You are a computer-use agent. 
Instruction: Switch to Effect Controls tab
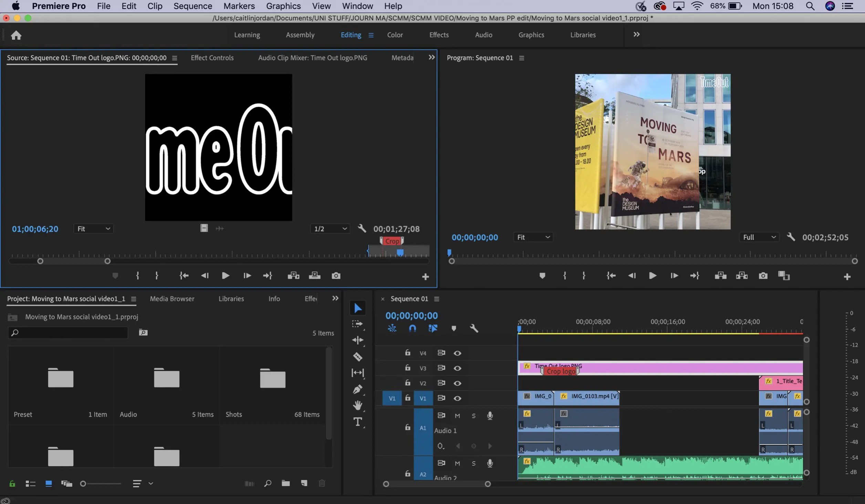tap(212, 57)
